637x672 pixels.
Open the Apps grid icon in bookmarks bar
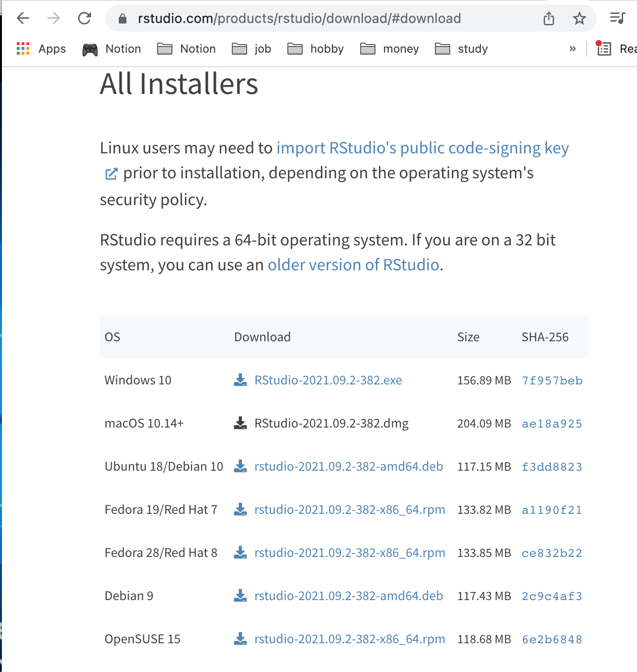tap(23, 49)
